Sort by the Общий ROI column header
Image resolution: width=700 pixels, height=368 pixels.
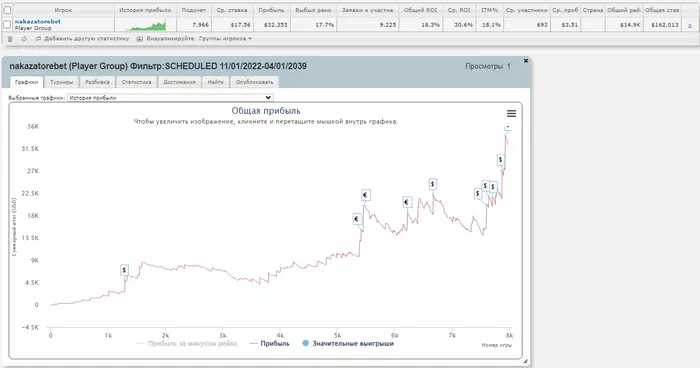pyautogui.click(x=421, y=10)
